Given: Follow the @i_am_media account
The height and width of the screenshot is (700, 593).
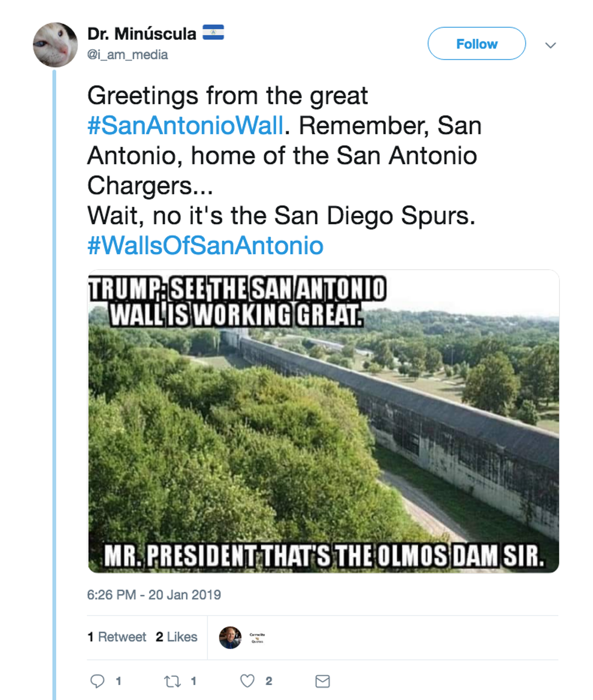Looking at the screenshot, I should 476,43.
